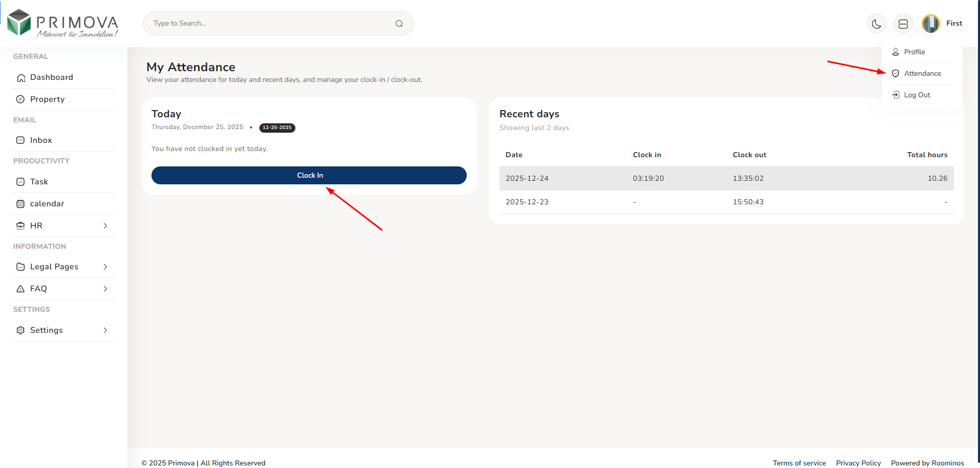This screenshot has height=468, width=980.
Task: Select Profile in the user dropdown
Action: [x=914, y=52]
